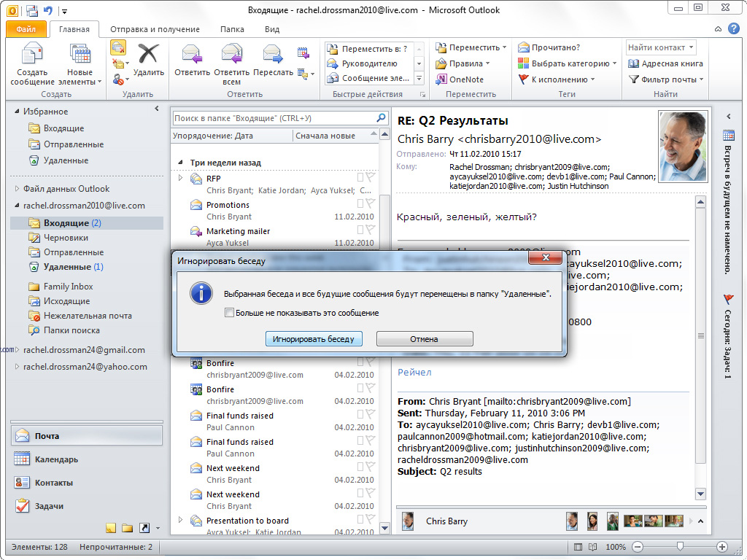Expand the Presentation to board conversation

click(180, 519)
